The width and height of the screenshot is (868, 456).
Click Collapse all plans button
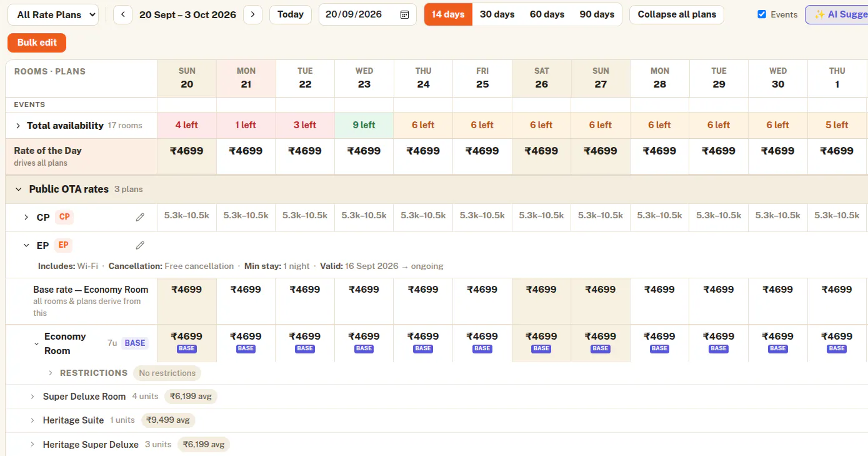tap(677, 14)
